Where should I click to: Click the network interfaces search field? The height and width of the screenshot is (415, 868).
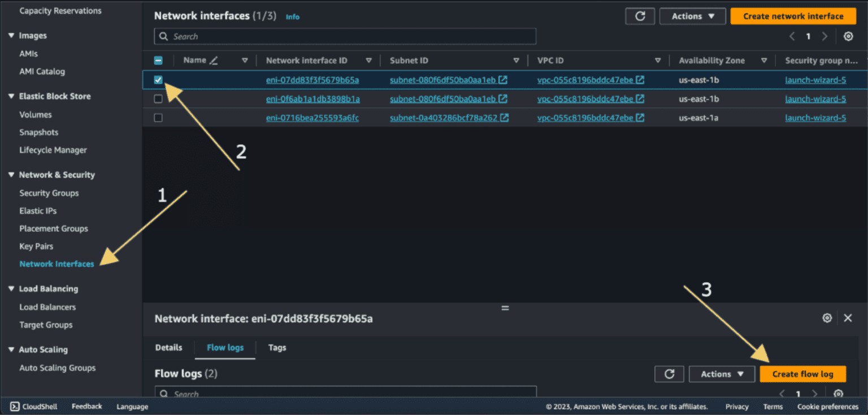click(x=345, y=37)
